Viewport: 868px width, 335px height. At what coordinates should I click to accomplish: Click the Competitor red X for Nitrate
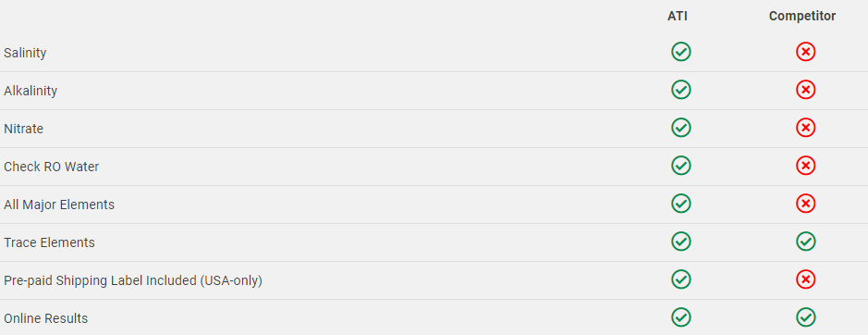[805, 128]
